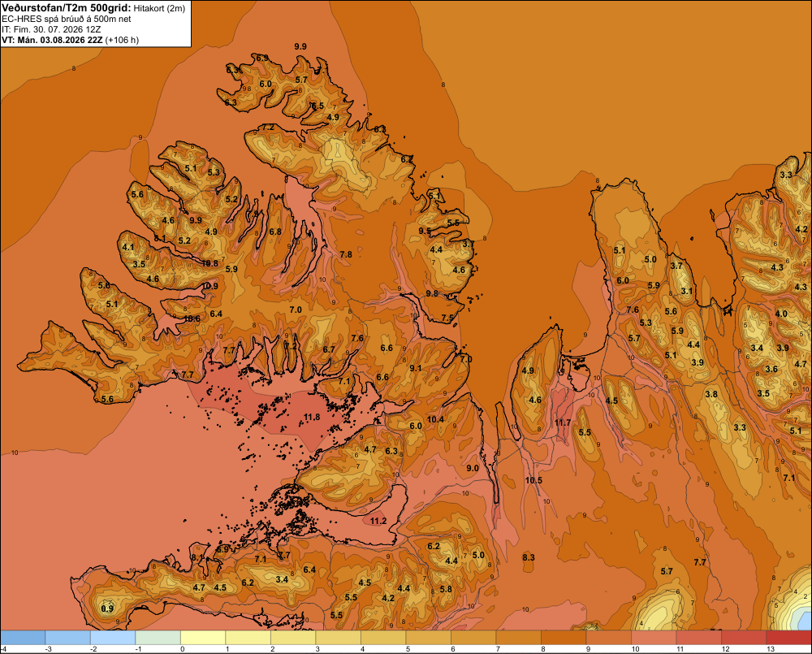
Task: Click the legend color band between 10 and 11
Action: 654,638
